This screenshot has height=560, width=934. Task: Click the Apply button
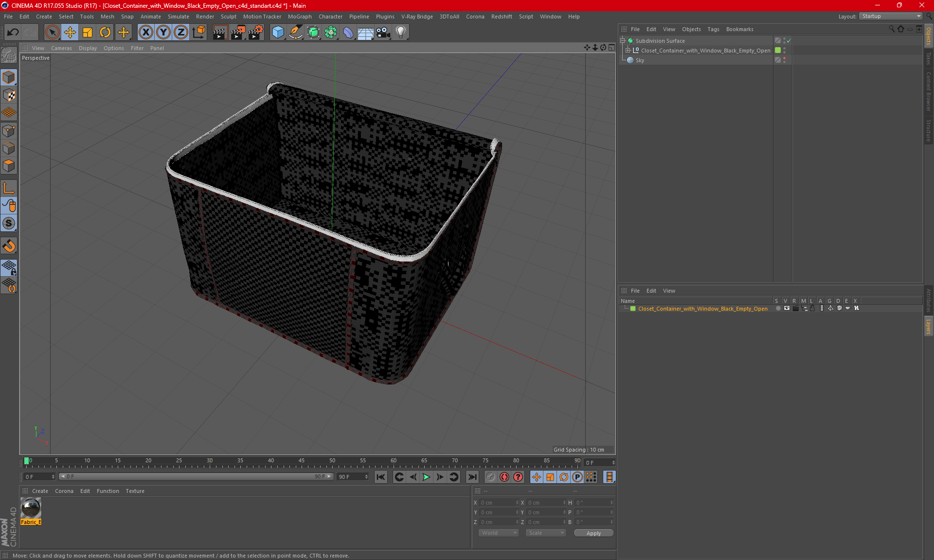(x=593, y=533)
